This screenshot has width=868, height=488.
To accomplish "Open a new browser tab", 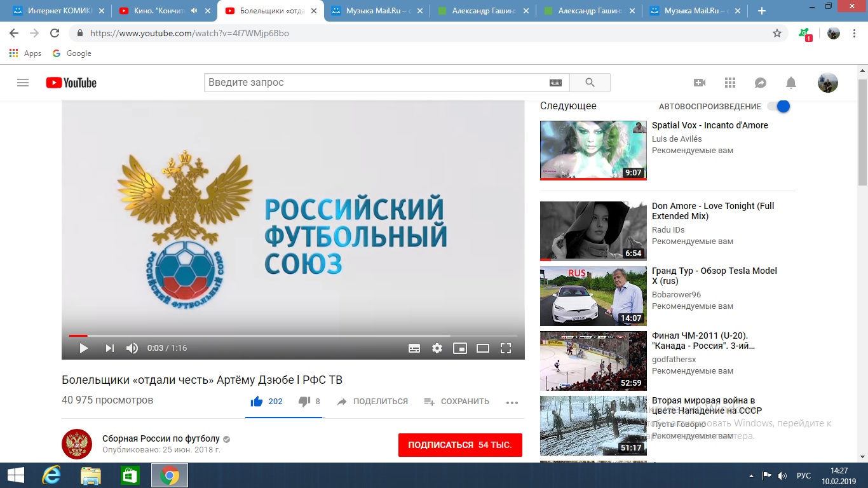I will (x=762, y=11).
